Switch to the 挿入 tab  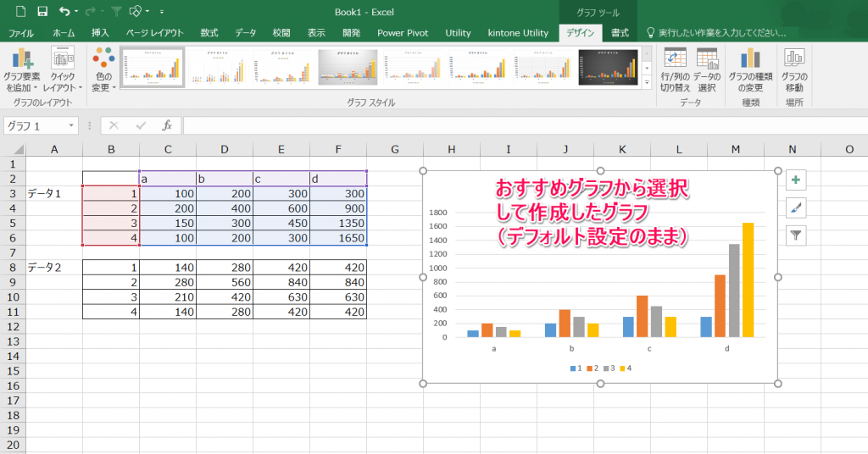[100, 33]
